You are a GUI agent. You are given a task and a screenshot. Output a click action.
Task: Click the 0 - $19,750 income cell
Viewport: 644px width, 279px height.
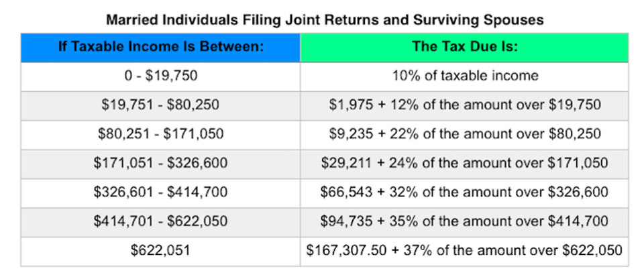[x=160, y=76]
